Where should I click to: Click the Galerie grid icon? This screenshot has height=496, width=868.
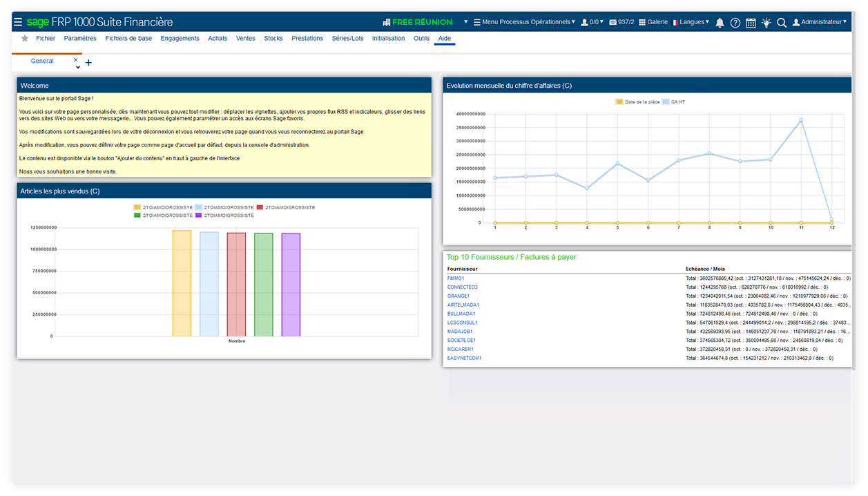pyautogui.click(x=642, y=22)
